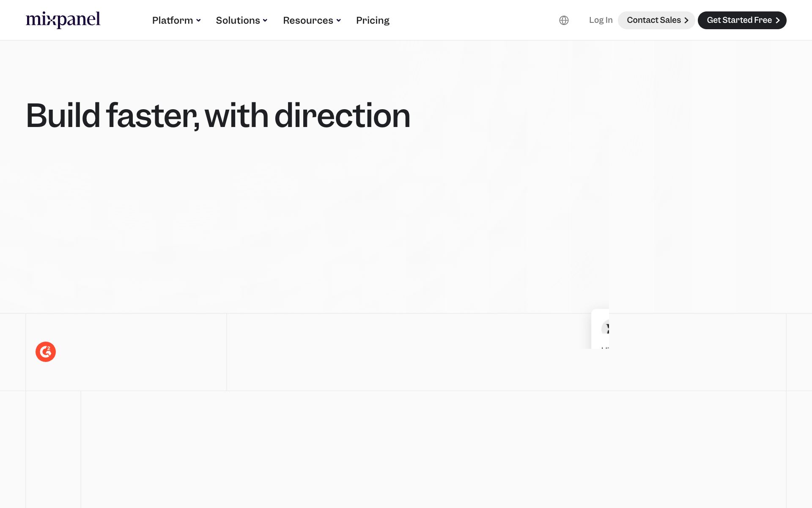Click the card containing the G2 badge

click(x=126, y=352)
